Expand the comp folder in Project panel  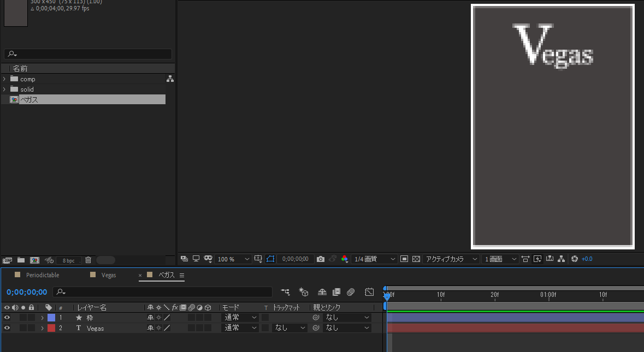4,79
